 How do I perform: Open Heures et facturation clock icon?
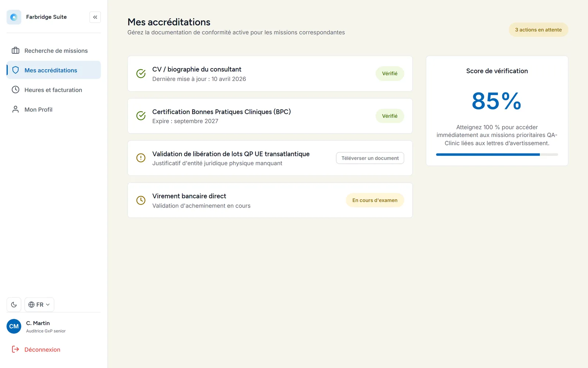15,90
